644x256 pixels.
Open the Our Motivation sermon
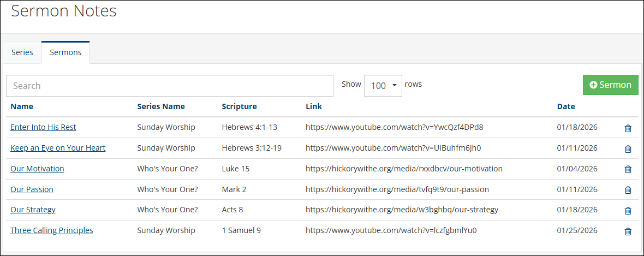tap(37, 169)
